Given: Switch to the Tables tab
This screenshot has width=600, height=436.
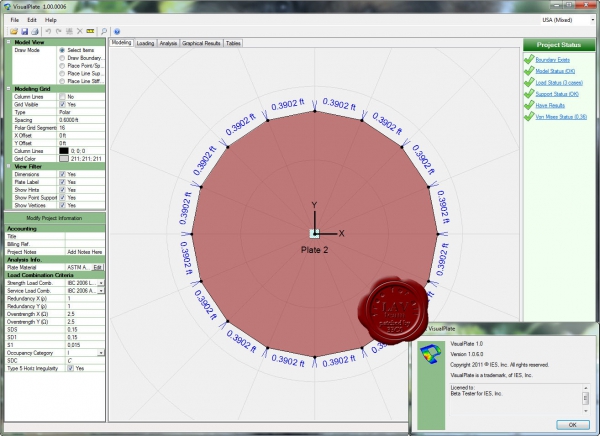Looking at the screenshot, I should [233, 43].
